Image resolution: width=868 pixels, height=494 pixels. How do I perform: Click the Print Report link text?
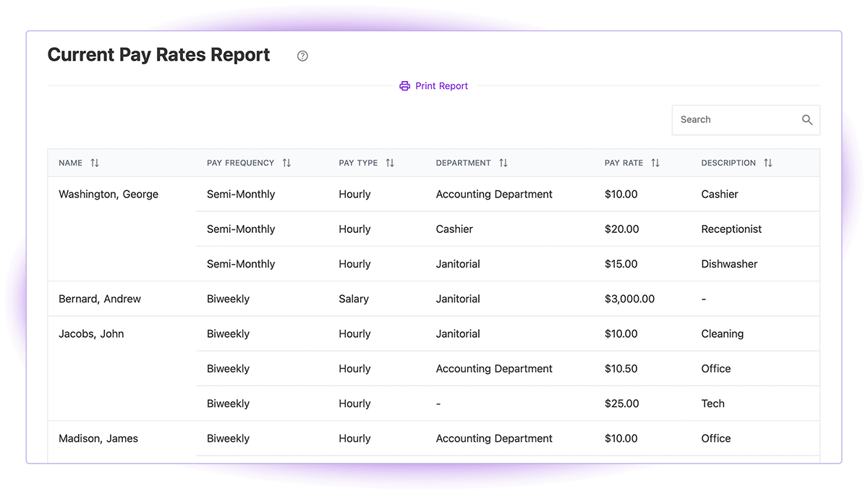pyautogui.click(x=442, y=86)
